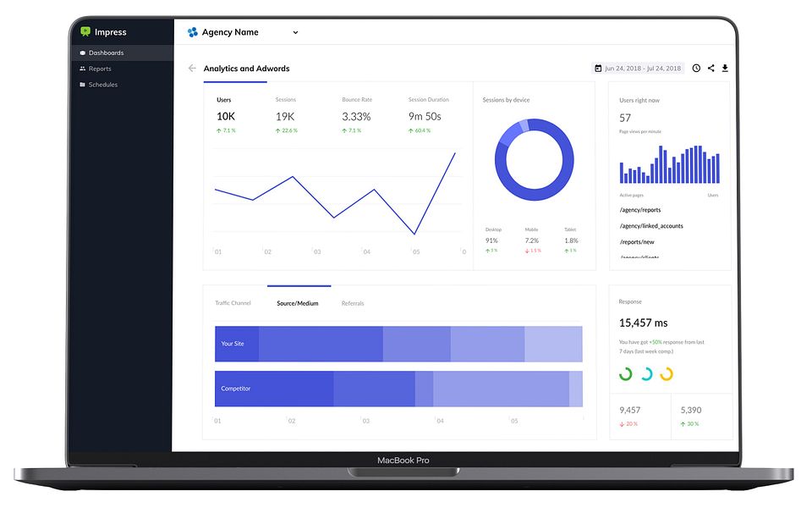Go back using the left arrow icon

pos(192,68)
